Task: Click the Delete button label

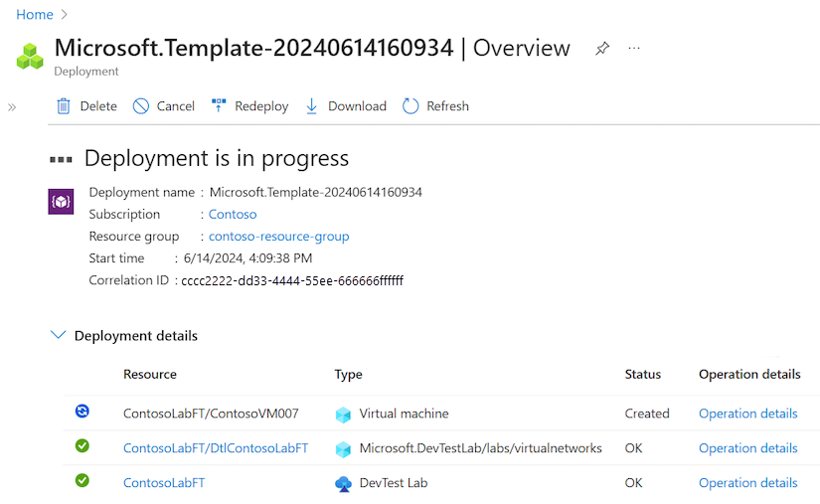Action: coord(98,106)
